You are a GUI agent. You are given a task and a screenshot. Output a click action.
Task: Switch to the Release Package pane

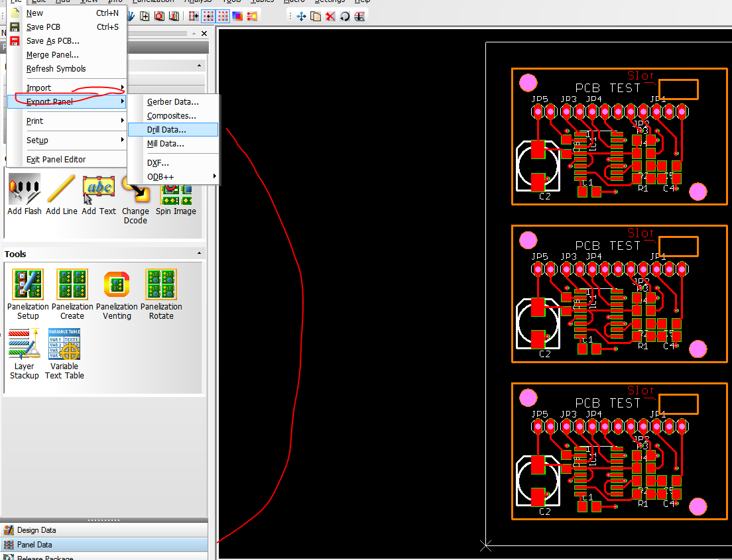pos(104,556)
